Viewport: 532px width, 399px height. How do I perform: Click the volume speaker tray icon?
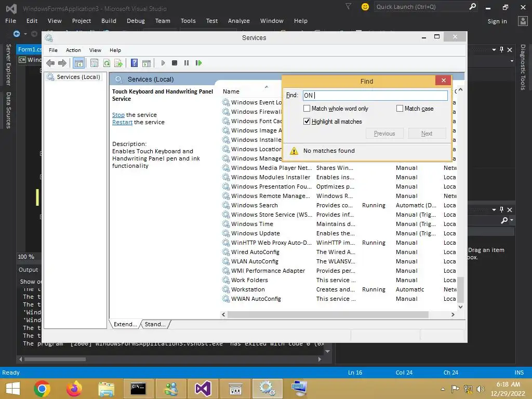click(481, 389)
